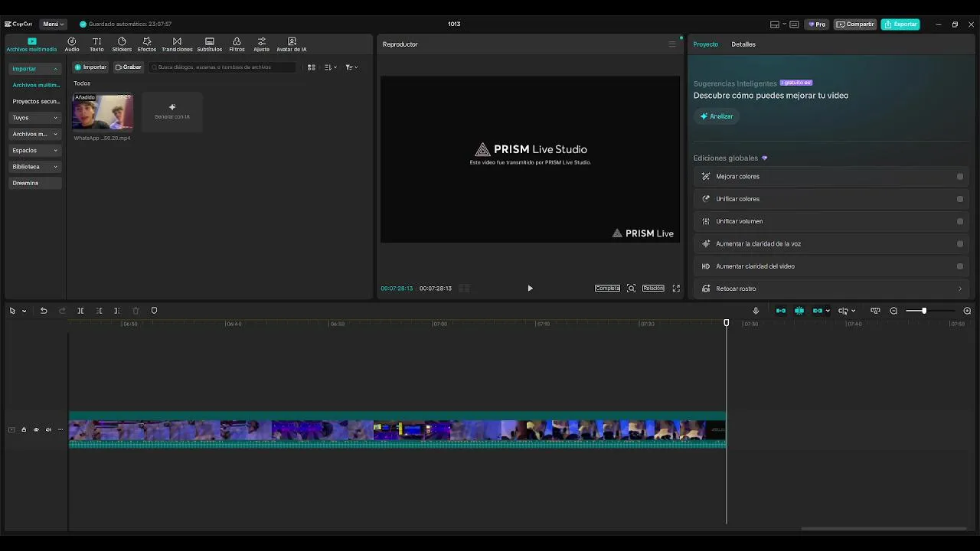The width and height of the screenshot is (980, 551).
Task: Switch to the Proyecto tab
Action: [706, 44]
